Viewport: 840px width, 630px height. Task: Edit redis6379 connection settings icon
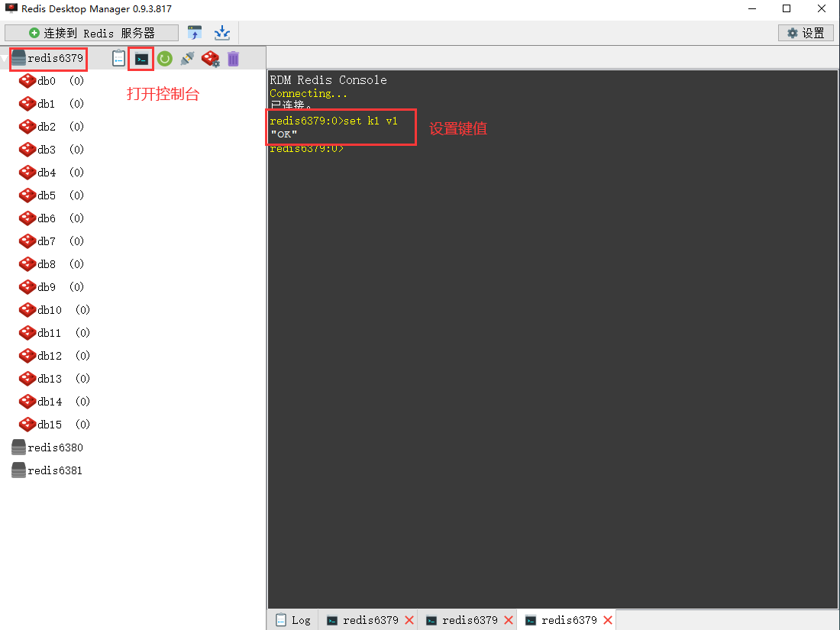[x=211, y=59]
